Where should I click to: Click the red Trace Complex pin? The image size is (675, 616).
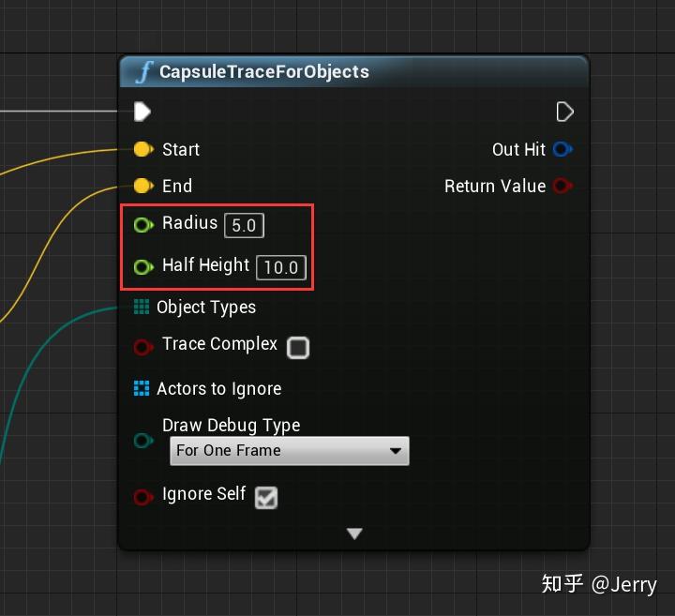coord(143,347)
